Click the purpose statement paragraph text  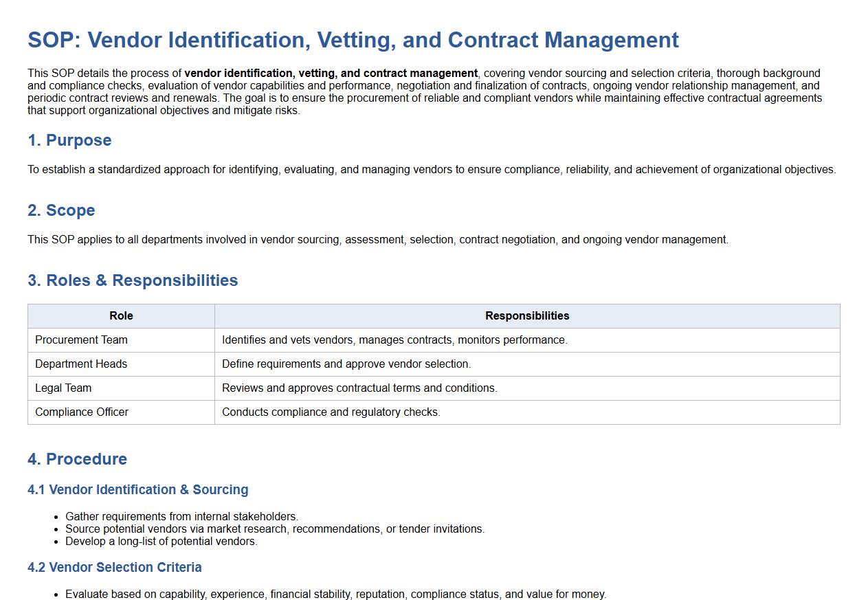click(x=432, y=170)
